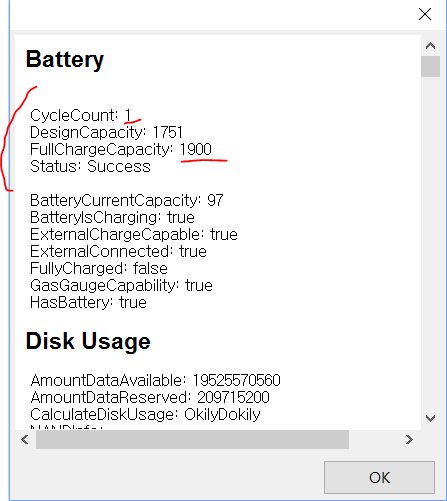Click the FullChargeCapacity: 1900 line

point(121,149)
